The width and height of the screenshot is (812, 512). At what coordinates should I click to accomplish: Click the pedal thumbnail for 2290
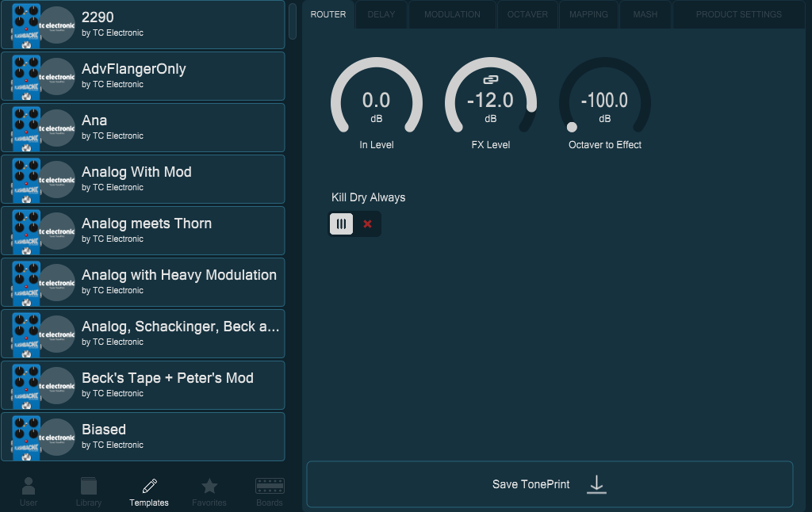tap(26, 25)
